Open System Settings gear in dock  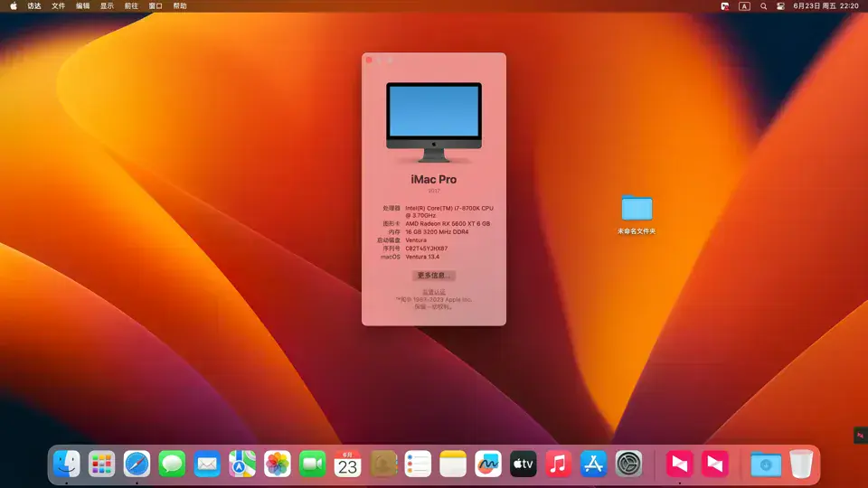[x=629, y=464]
